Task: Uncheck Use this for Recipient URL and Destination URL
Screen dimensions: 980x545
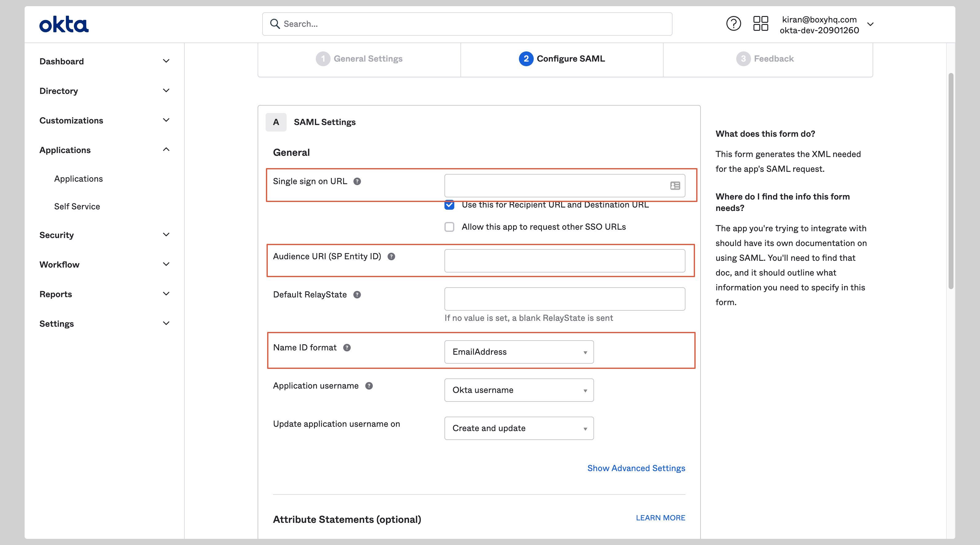Action: coord(449,205)
